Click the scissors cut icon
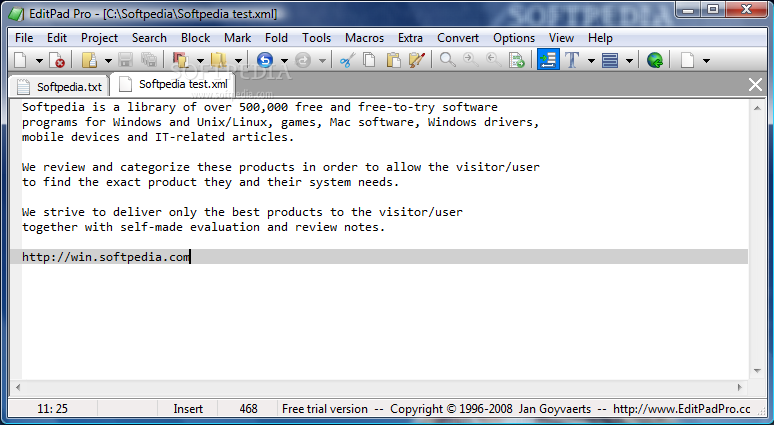This screenshot has width=774, height=425. click(x=348, y=60)
